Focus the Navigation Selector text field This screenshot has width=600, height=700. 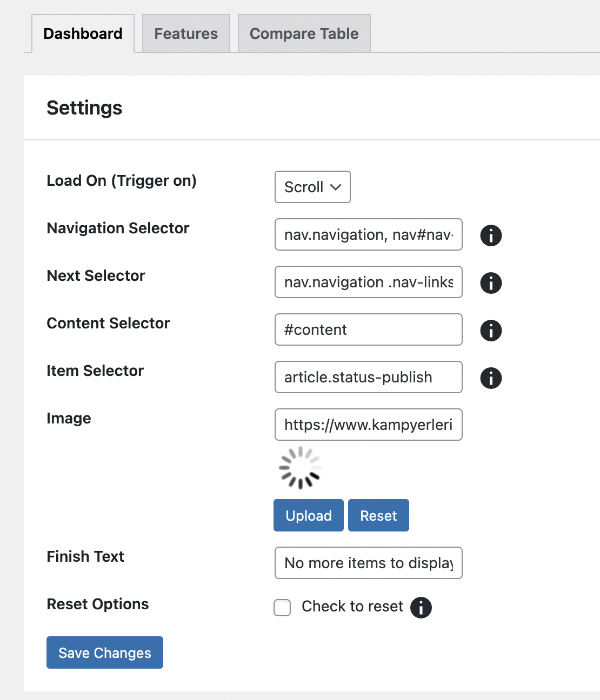click(x=369, y=234)
